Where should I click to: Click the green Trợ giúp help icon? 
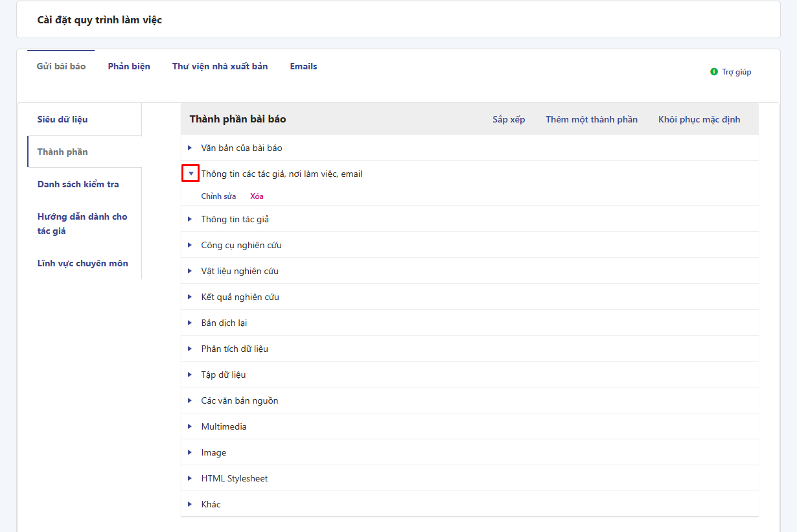(x=714, y=72)
